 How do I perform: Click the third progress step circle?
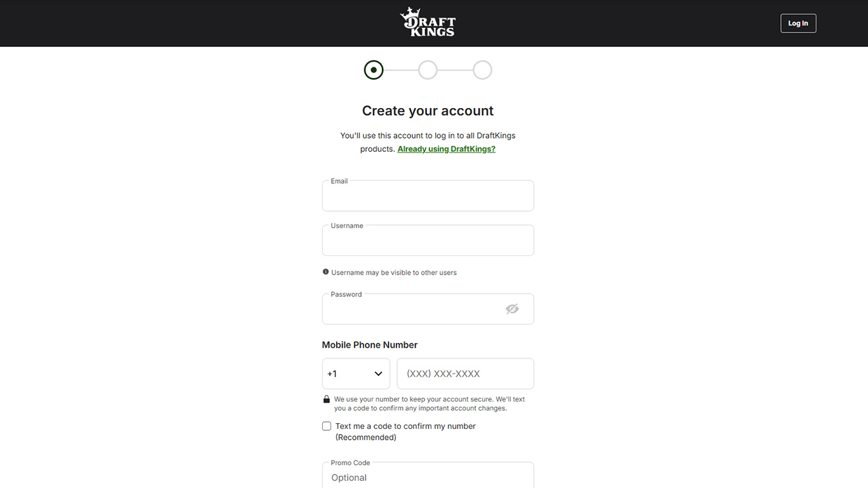pos(482,70)
